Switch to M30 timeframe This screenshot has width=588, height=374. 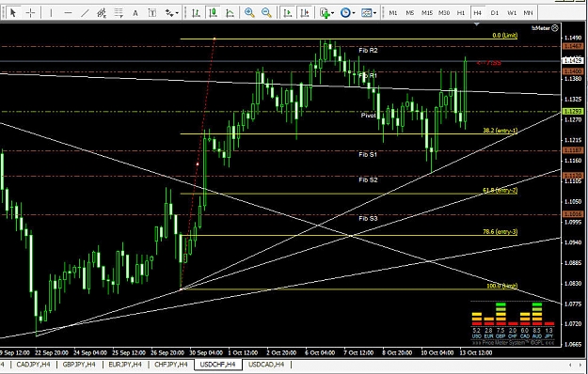444,13
